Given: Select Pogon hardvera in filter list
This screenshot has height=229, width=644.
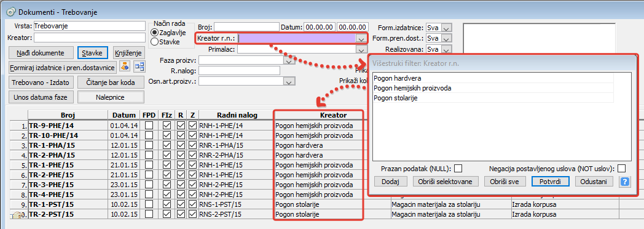Looking at the screenshot, I should (x=493, y=78).
